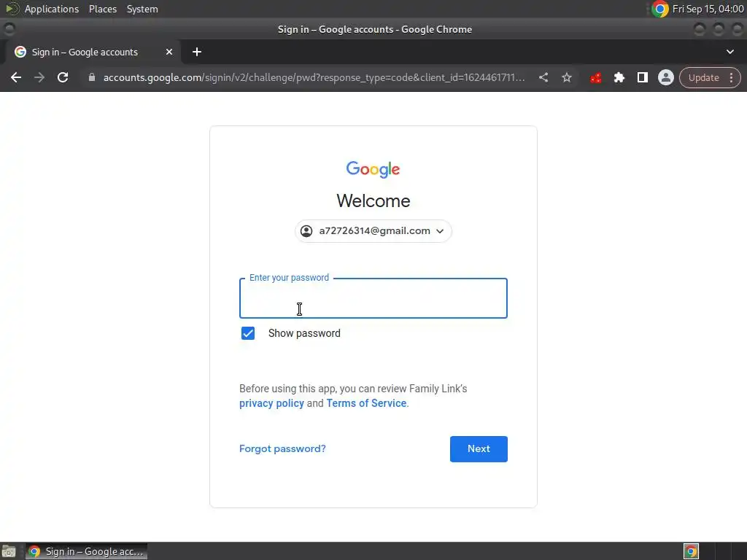
Task: Click the Welcome heading
Action: (x=373, y=201)
